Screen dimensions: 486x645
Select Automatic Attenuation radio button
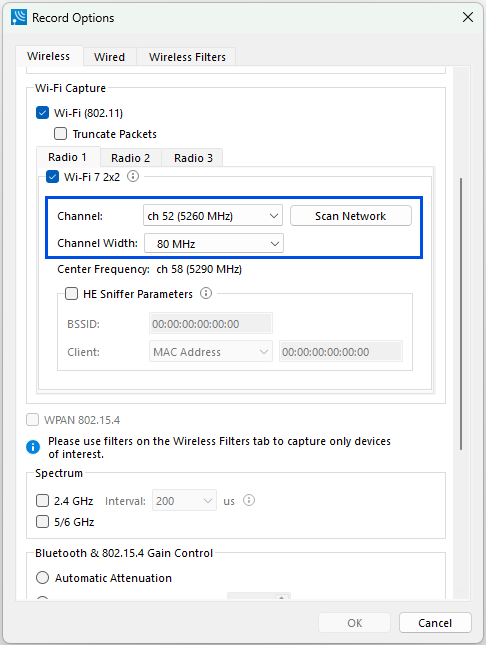pos(42,578)
